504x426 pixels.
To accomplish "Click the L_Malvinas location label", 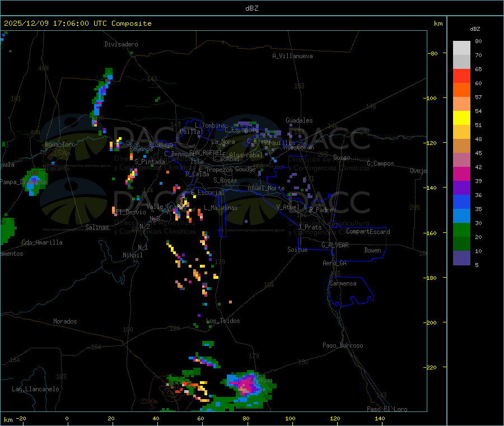I will point(221,208).
